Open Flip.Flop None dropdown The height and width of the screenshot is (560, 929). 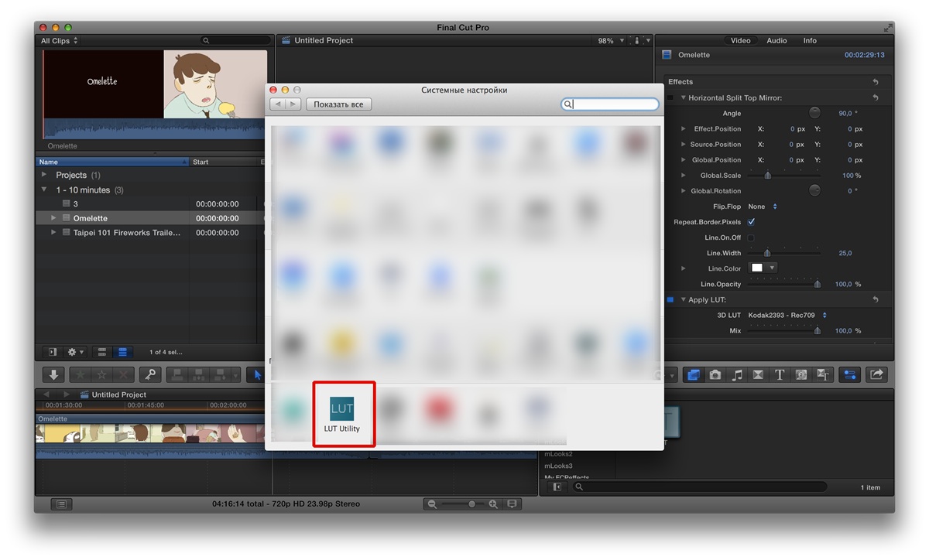pyautogui.click(x=763, y=207)
